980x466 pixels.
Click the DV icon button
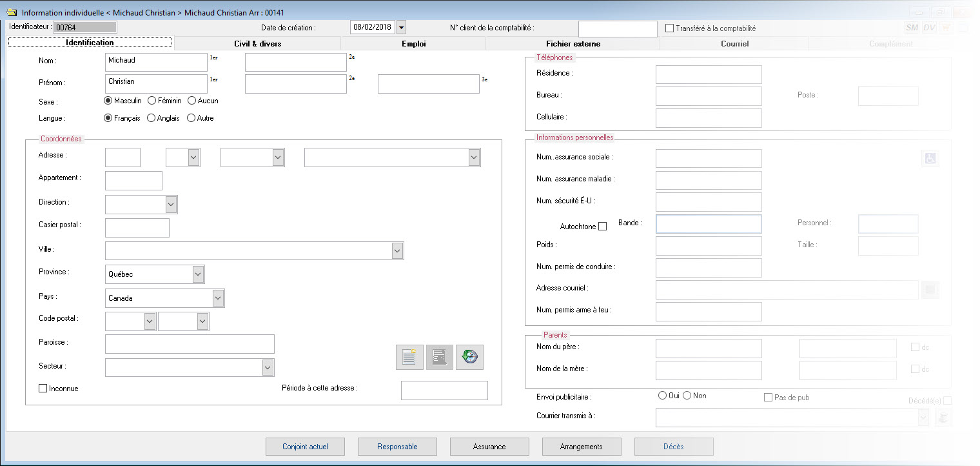click(x=929, y=28)
